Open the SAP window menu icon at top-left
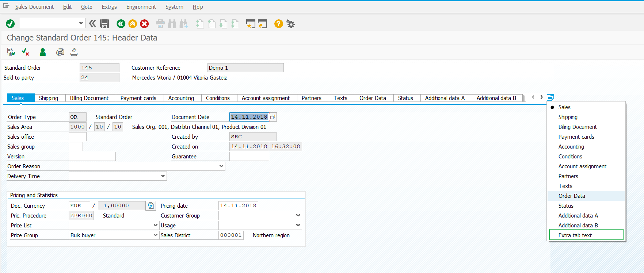The height and width of the screenshot is (273, 644). pos(6,6)
